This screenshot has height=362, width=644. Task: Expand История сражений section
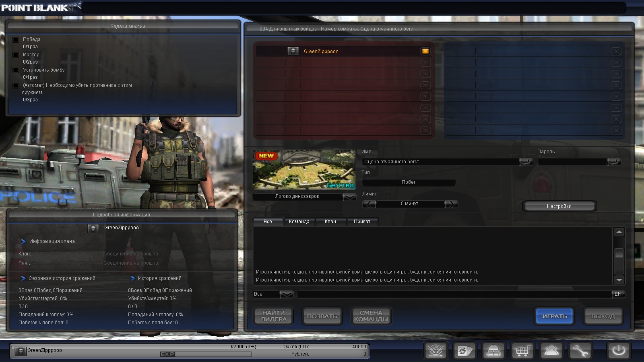pyautogui.click(x=132, y=278)
